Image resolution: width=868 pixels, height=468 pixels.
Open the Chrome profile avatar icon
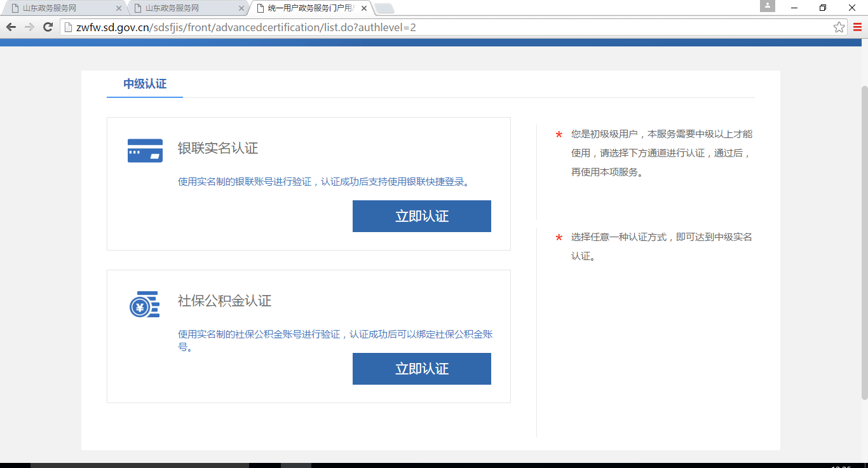(766, 6)
